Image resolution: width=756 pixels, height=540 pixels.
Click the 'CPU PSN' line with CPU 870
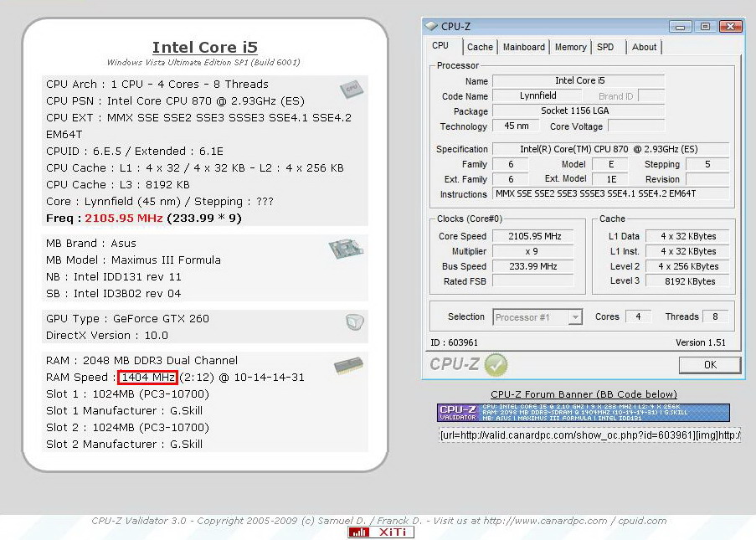(175, 100)
